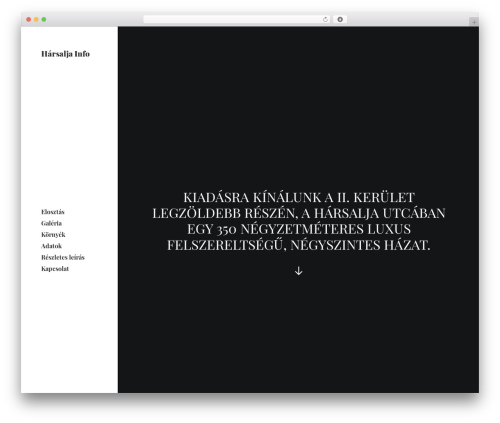Minimize the window with the yellow button

pos(36,19)
